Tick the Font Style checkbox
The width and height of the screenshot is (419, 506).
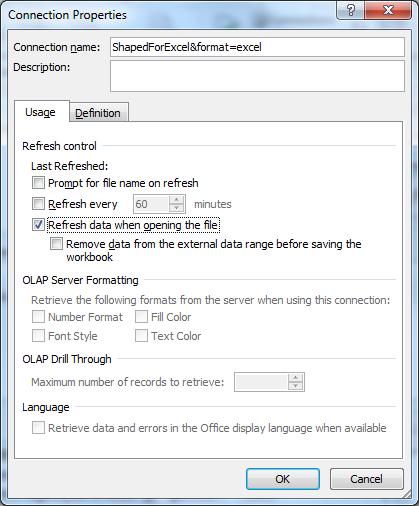[x=38, y=336]
